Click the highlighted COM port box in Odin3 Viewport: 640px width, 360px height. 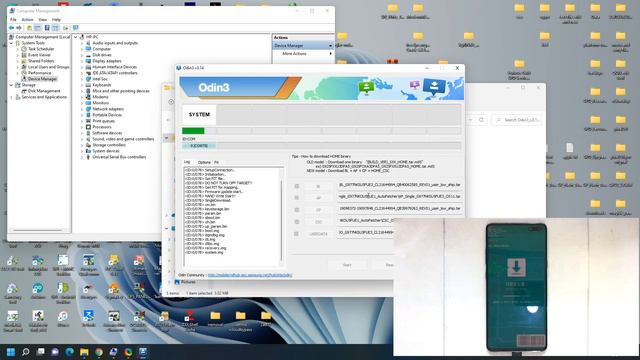[199, 146]
